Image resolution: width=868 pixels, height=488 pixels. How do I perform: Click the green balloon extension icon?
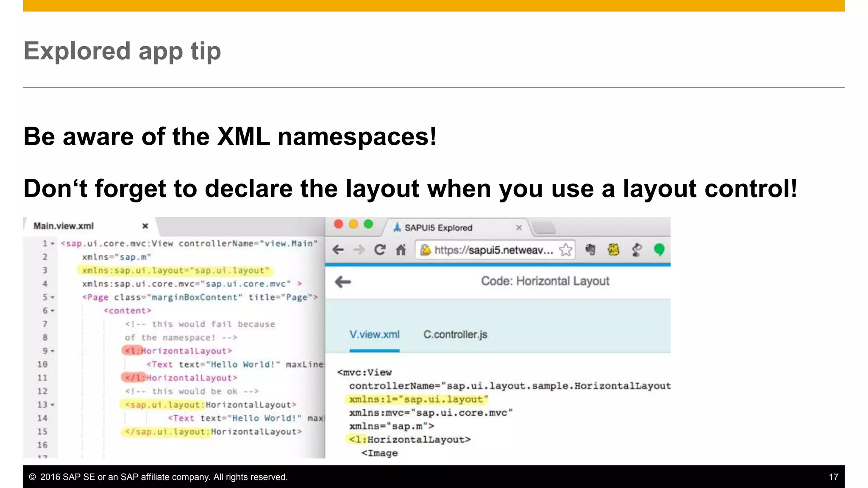coord(659,250)
